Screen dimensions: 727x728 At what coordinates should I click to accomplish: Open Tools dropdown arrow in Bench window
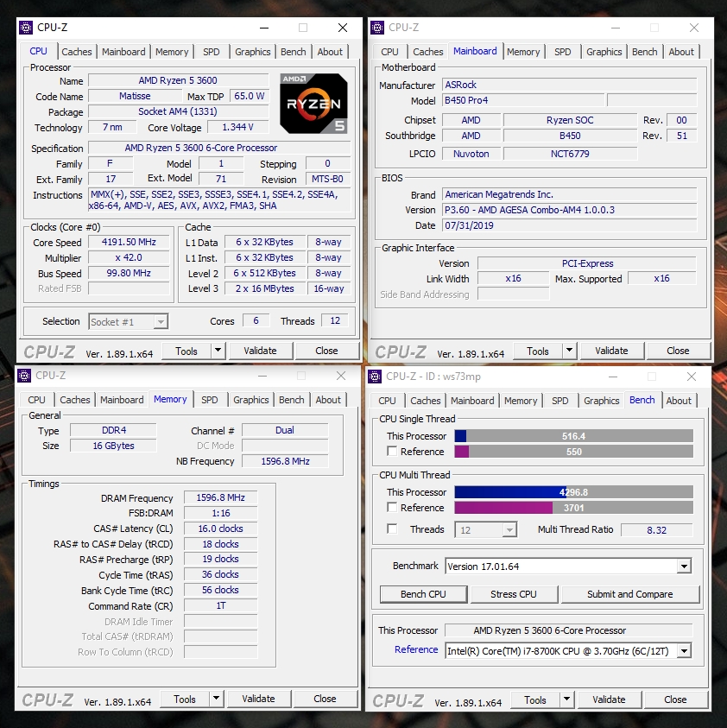pos(567,700)
